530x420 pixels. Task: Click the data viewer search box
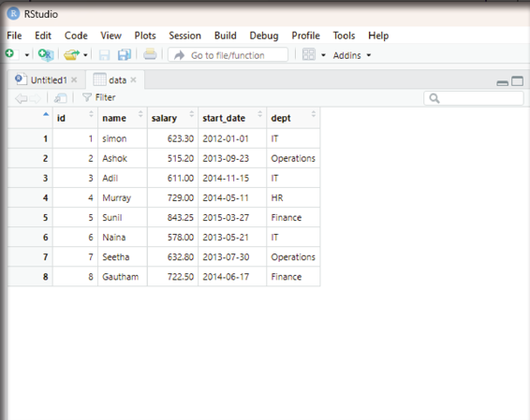(x=473, y=98)
